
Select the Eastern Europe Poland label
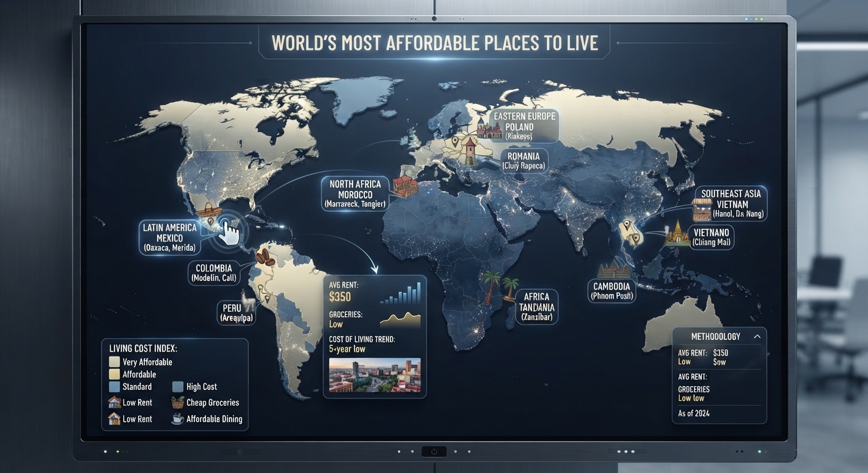point(523,126)
